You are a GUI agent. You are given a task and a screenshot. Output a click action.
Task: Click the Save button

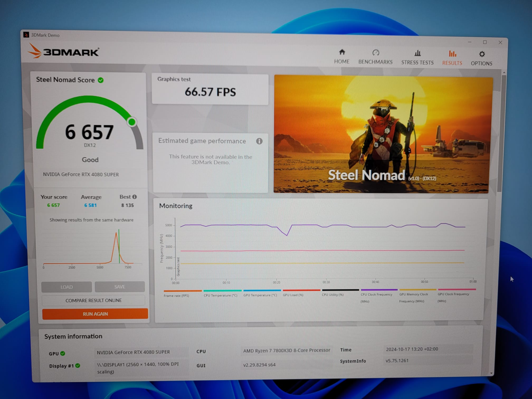click(120, 287)
